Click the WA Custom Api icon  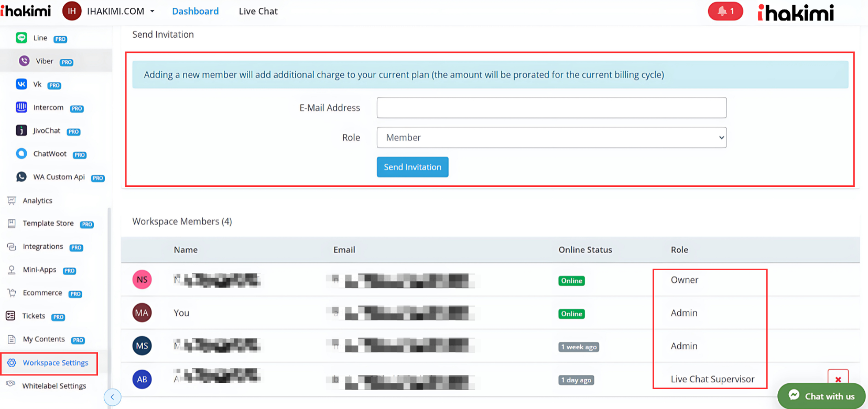click(x=21, y=177)
